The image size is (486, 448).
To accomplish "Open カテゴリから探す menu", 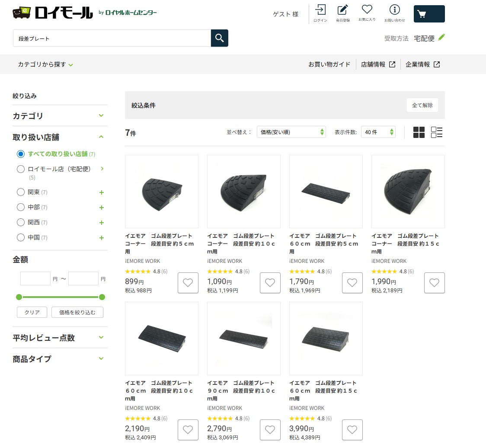I will click(x=45, y=64).
